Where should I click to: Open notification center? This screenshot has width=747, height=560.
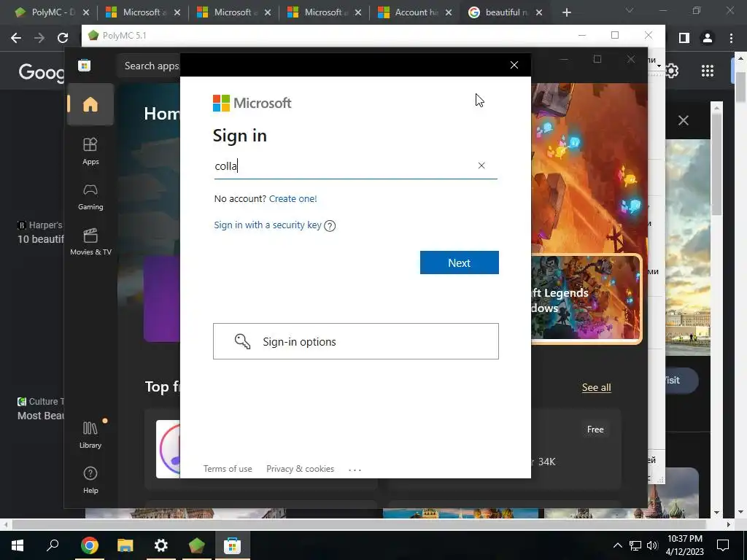click(723, 545)
